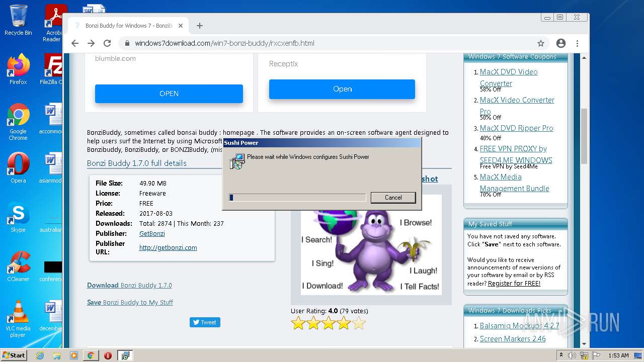Screen dimensions: 644x362
Task: Open the Recycle Bin desktop icon
Action: [18, 20]
